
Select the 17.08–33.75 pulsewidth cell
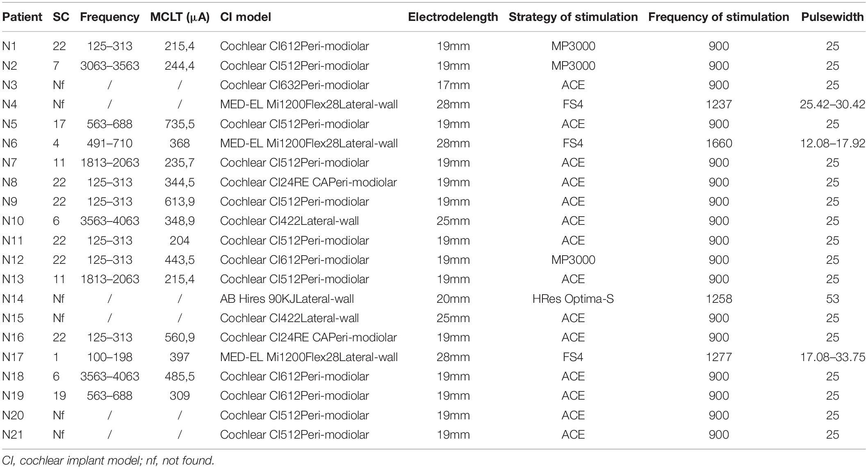(x=832, y=357)
